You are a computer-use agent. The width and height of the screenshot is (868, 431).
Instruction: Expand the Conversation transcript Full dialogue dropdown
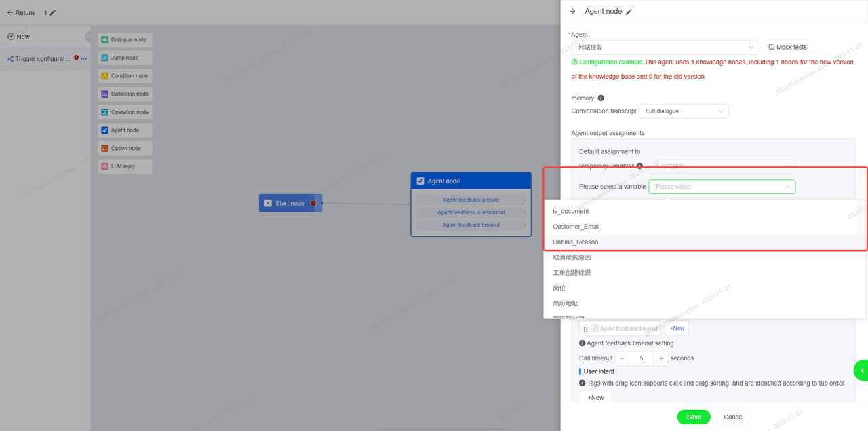pyautogui.click(x=684, y=111)
